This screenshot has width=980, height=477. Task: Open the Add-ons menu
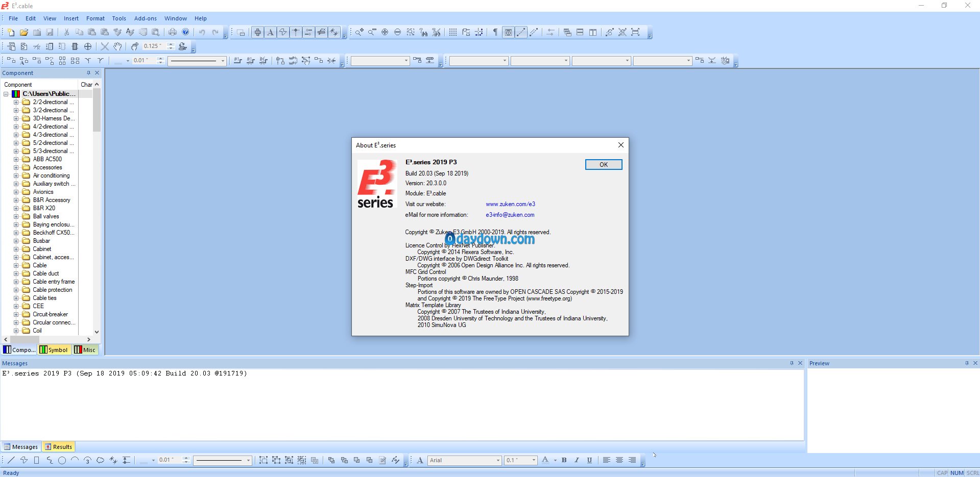tap(146, 18)
